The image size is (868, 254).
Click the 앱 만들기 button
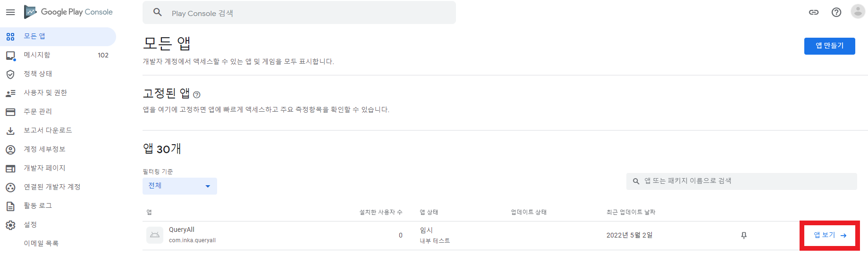829,46
